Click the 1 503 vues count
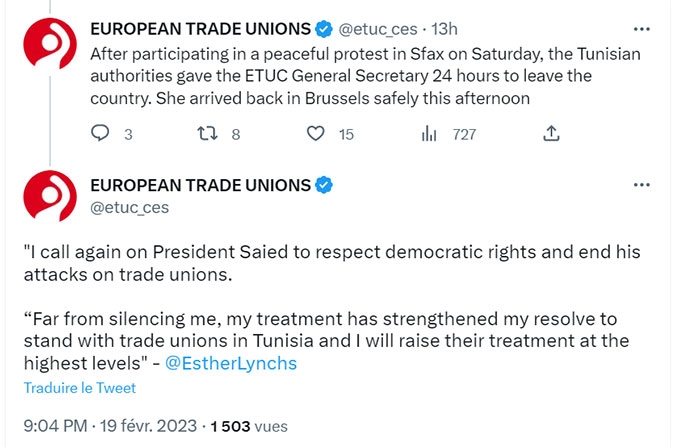The image size is (675, 447). pos(249,426)
